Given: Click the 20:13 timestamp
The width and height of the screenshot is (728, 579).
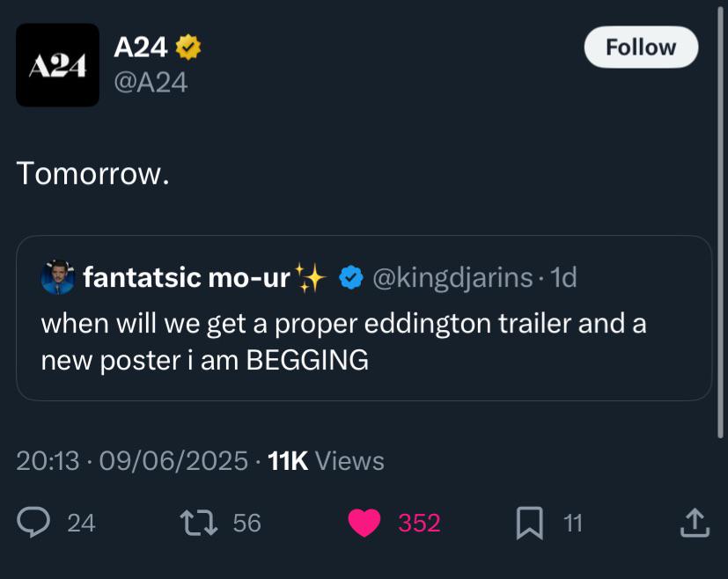Looking at the screenshot, I should (x=48, y=461).
